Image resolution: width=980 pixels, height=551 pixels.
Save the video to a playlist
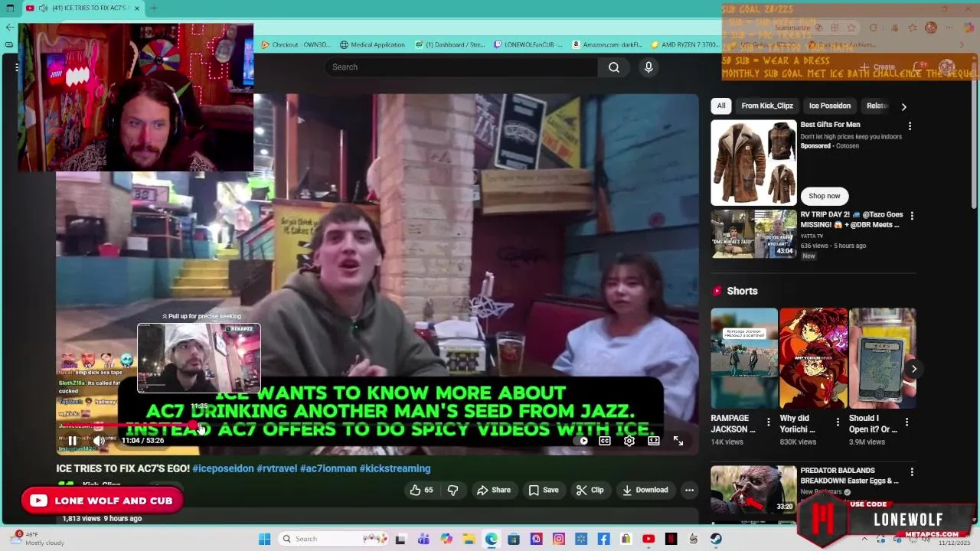click(x=544, y=490)
